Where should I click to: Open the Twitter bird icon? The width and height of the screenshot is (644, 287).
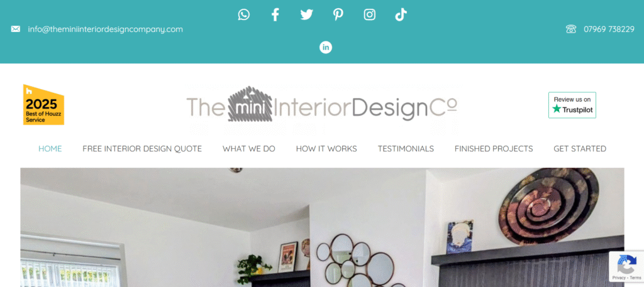tap(306, 15)
